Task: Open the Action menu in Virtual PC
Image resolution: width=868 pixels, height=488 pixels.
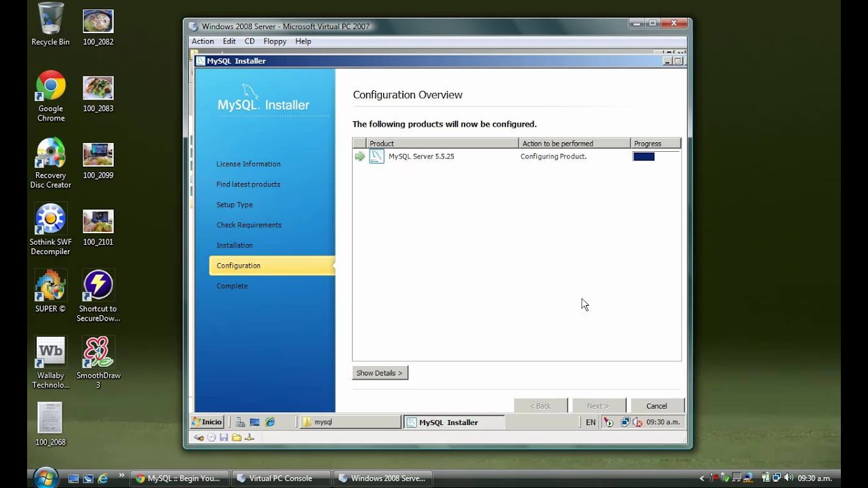Action: [203, 41]
